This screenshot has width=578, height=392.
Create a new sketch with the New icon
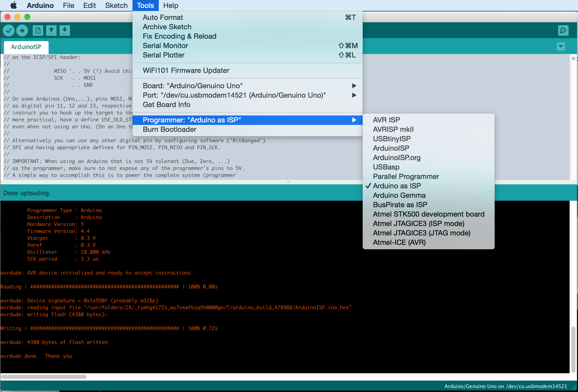coord(38,30)
